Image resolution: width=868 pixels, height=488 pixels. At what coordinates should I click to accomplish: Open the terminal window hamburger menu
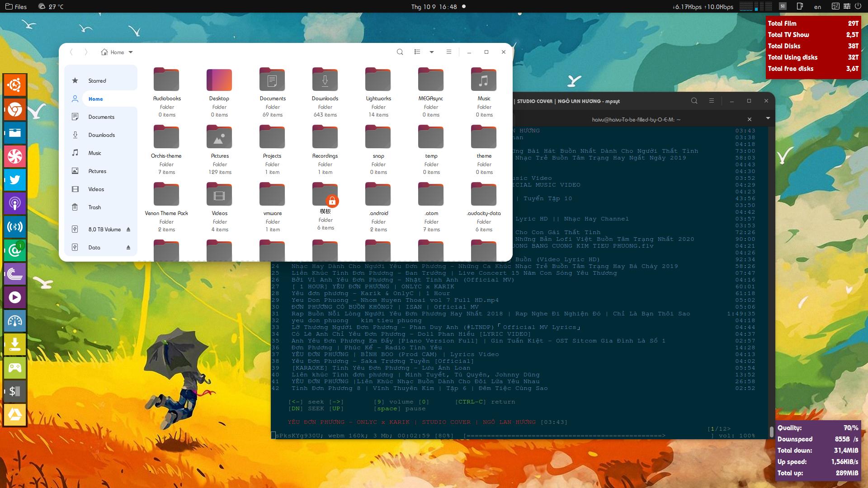[x=711, y=101]
